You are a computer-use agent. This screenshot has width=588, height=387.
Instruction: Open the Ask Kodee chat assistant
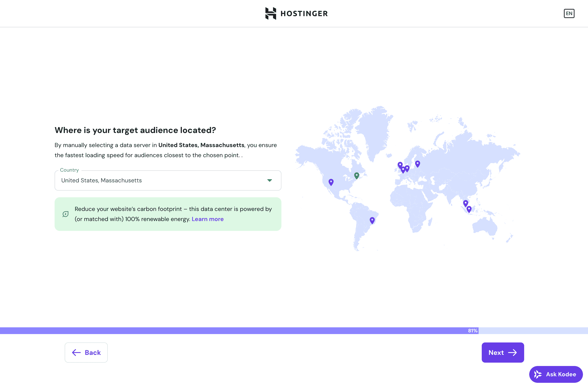click(556, 374)
